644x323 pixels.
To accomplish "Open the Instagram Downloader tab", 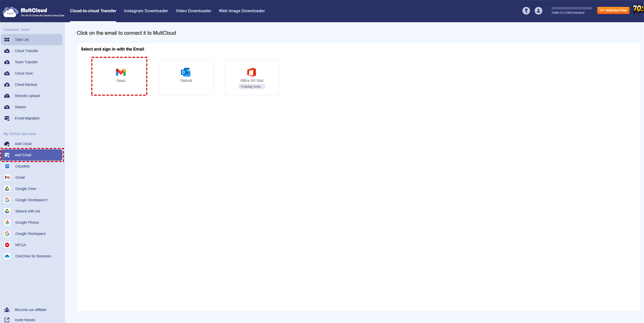I will tap(146, 11).
